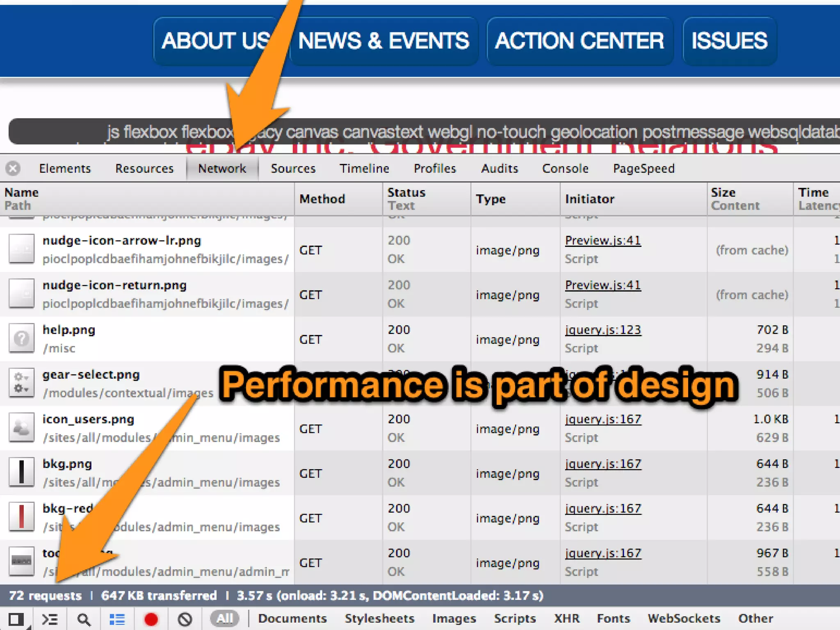Open Preview.js:41 link for nudge-icon-arrow-lr.png
The height and width of the screenshot is (630, 840).
[603, 241]
